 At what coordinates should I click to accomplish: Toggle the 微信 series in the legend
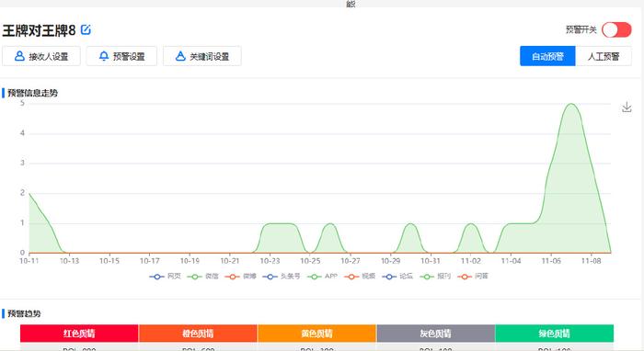[x=203, y=277]
